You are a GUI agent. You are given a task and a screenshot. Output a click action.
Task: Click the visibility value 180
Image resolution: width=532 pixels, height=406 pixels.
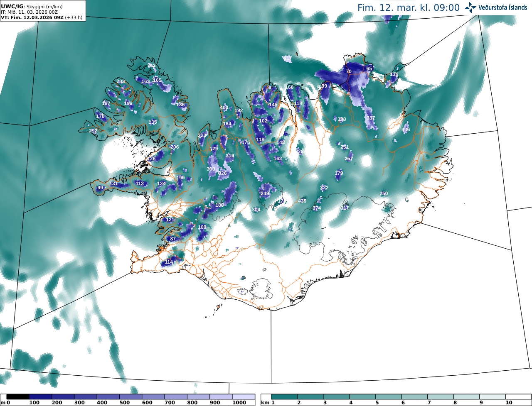point(219,205)
